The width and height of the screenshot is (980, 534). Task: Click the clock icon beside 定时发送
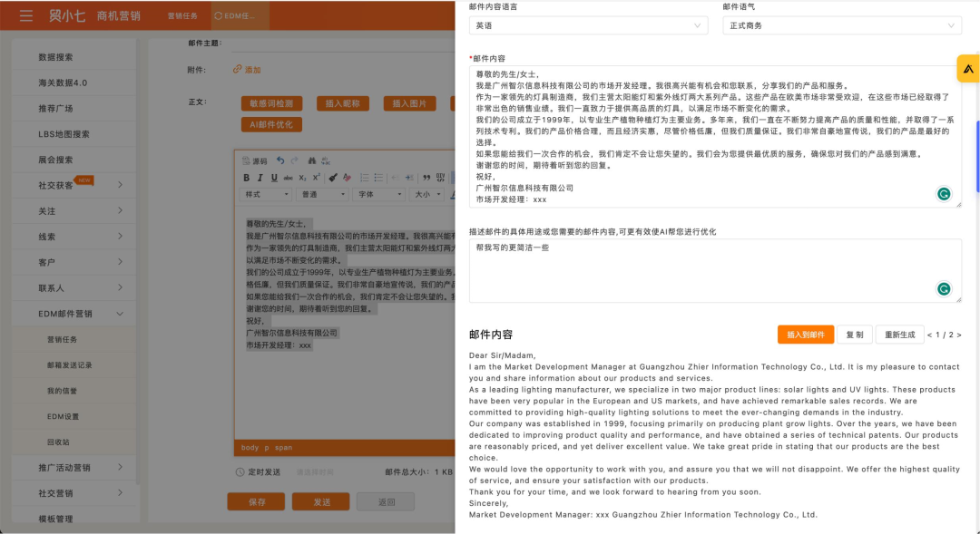click(240, 472)
